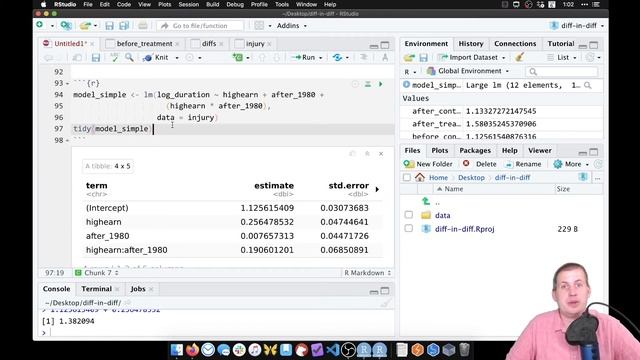Open the Desktop breadcrumb link
This screenshot has width=640, height=360.
471,178
